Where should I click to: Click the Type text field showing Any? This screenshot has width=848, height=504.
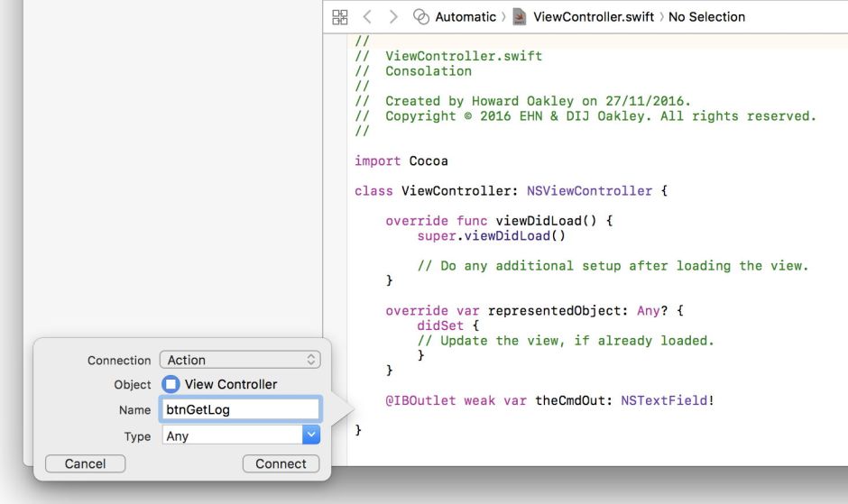point(231,435)
